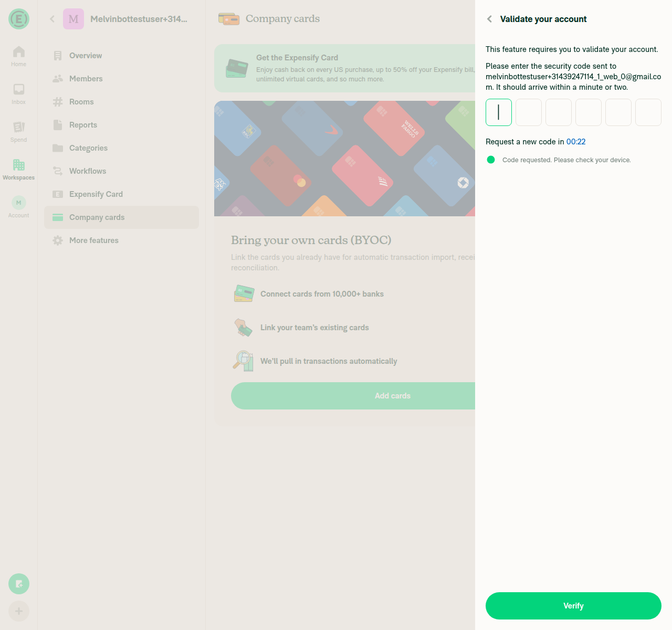Click the Company cards header icon
This screenshot has height=630, width=672.
coord(229,19)
